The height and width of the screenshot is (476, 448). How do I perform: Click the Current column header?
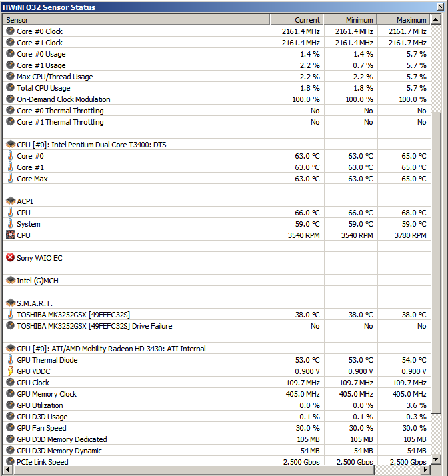pyautogui.click(x=297, y=20)
